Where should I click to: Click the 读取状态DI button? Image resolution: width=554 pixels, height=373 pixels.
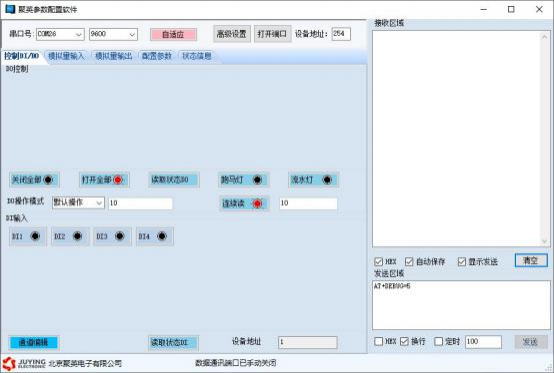click(x=173, y=343)
